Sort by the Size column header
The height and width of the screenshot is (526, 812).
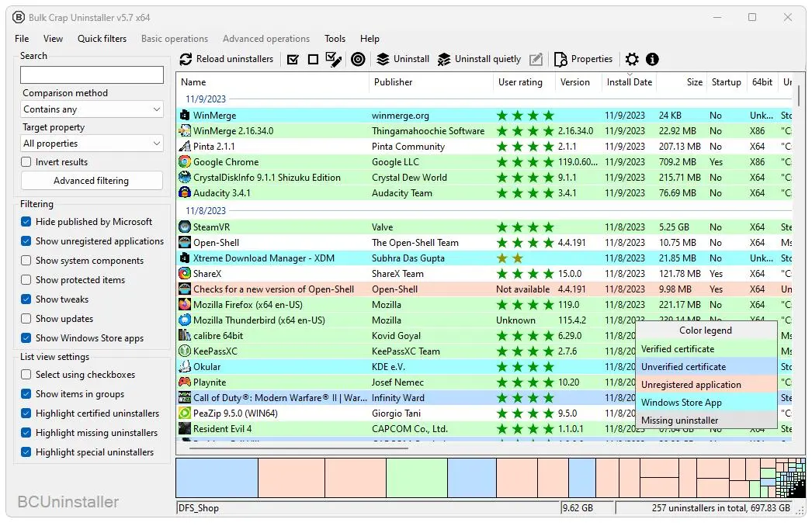click(x=681, y=82)
